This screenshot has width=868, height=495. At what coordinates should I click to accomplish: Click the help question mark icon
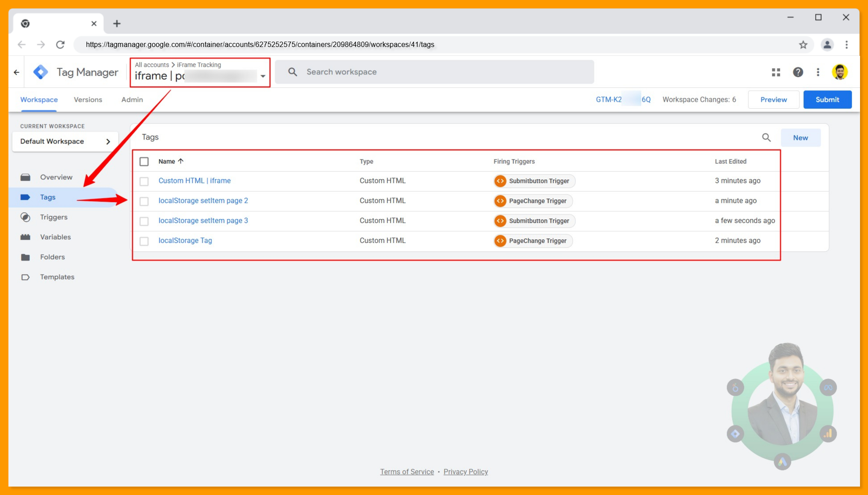pyautogui.click(x=798, y=72)
